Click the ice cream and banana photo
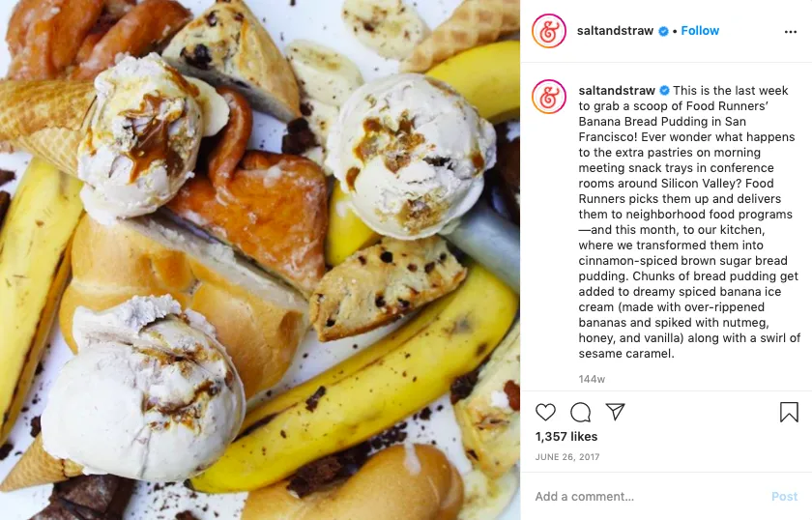The width and height of the screenshot is (812, 520). (x=260, y=260)
